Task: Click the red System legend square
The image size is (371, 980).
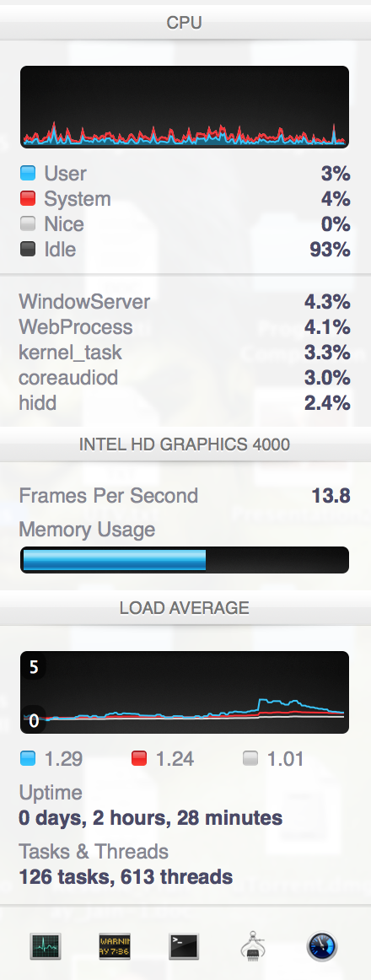Action: pos(28,199)
